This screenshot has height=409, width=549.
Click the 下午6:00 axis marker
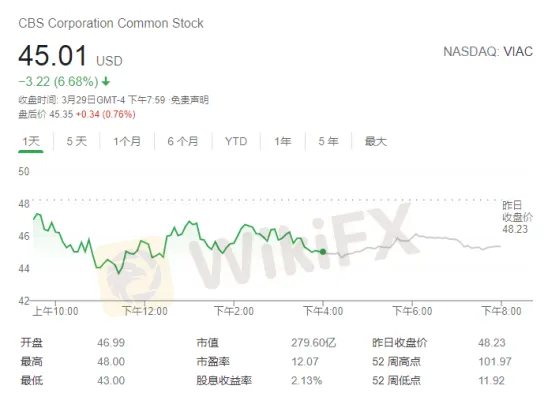click(412, 311)
